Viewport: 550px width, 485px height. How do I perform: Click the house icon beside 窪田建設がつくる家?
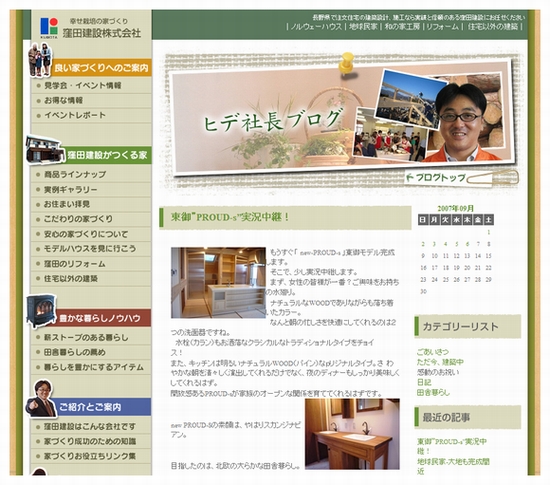point(45,149)
